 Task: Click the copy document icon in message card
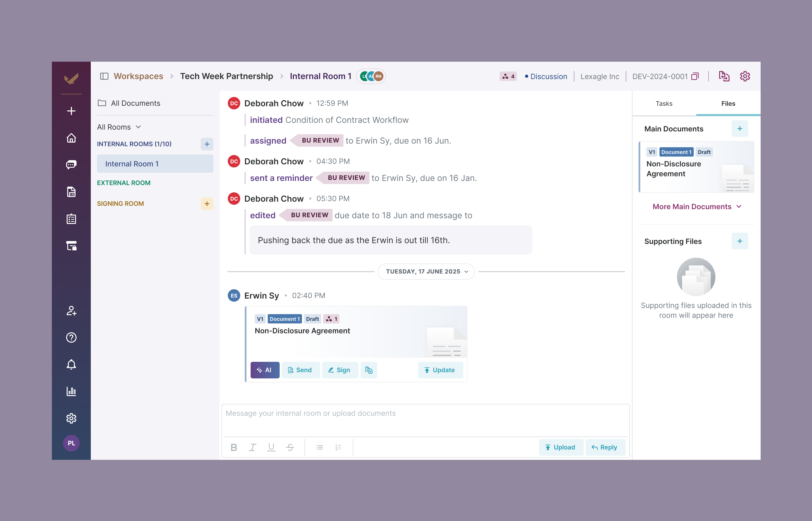pyautogui.click(x=369, y=370)
